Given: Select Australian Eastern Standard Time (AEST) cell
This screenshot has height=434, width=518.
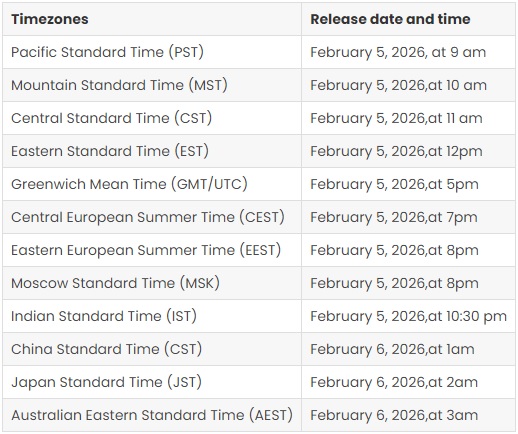Looking at the screenshot, I should tap(152, 415).
